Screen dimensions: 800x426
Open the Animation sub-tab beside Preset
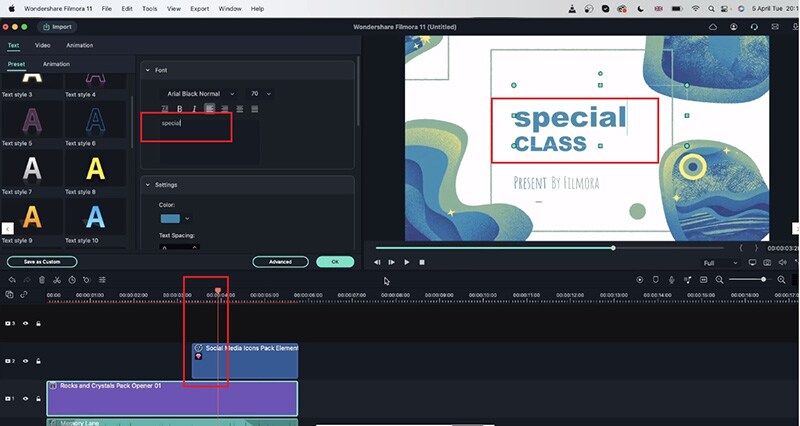pyautogui.click(x=56, y=64)
